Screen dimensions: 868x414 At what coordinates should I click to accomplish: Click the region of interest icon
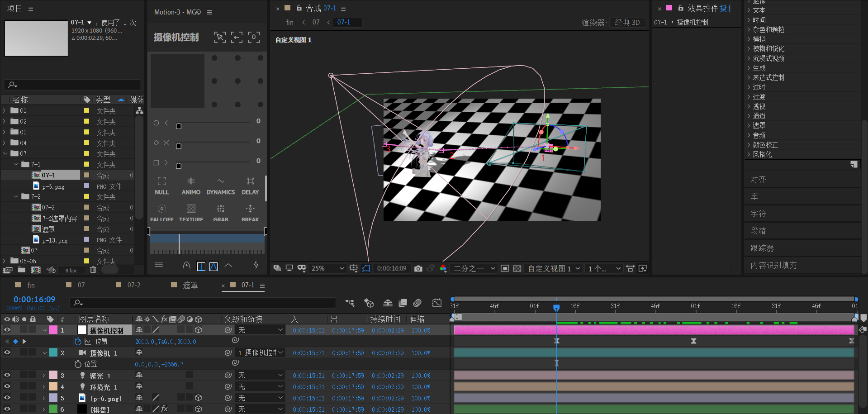point(505,268)
